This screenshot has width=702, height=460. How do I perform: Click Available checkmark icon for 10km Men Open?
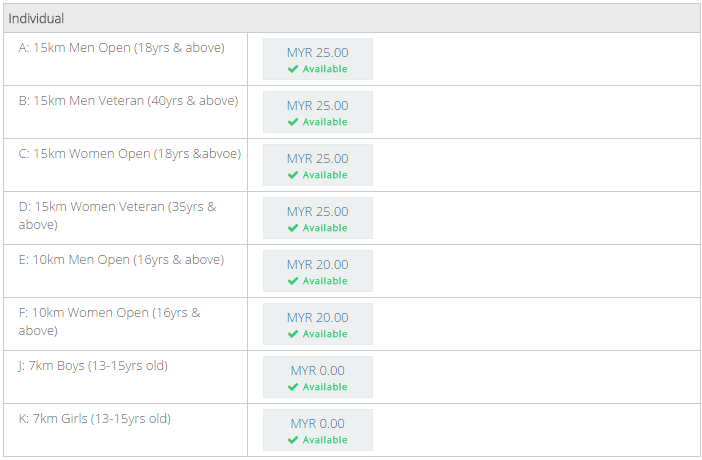point(293,281)
